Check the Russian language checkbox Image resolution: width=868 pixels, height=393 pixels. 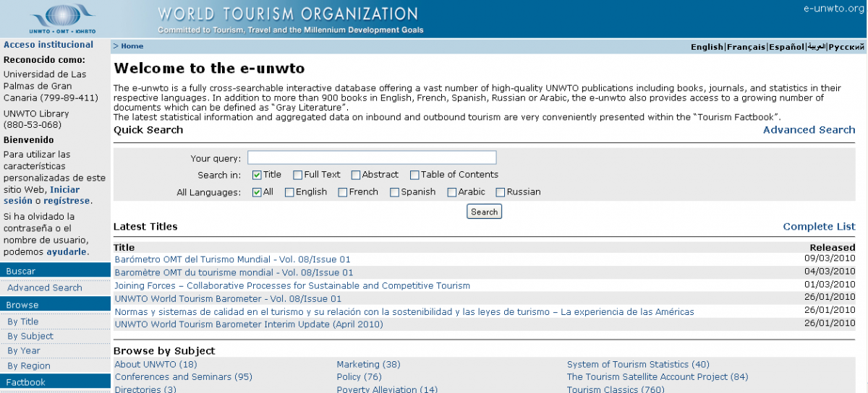point(500,192)
